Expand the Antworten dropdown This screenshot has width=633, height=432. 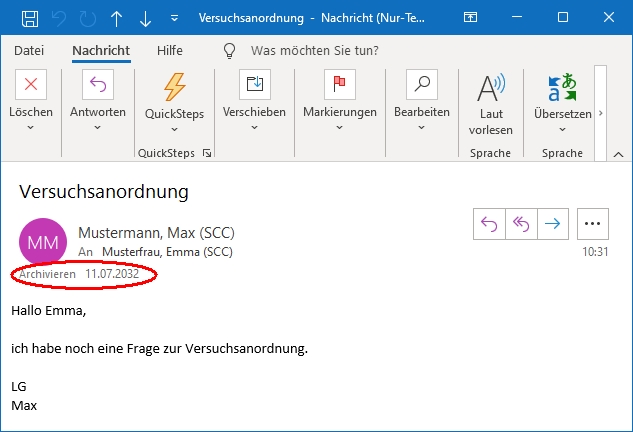tap(97, 128)
